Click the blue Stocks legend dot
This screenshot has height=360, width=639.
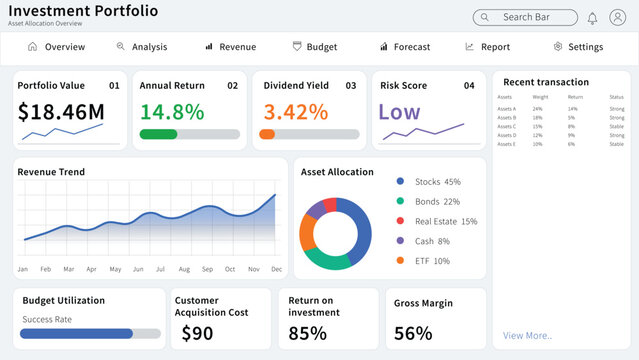click(x=400, y=181)
